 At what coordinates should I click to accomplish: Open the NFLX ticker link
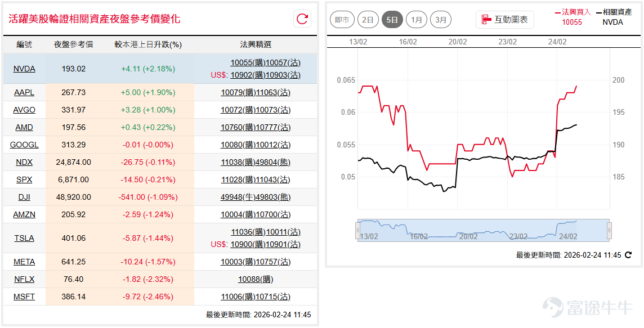point(24,279)
